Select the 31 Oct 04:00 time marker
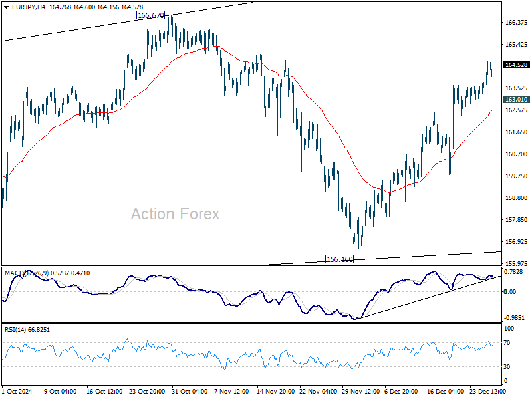This screenshot has height=399, width=532. point(190,391)
